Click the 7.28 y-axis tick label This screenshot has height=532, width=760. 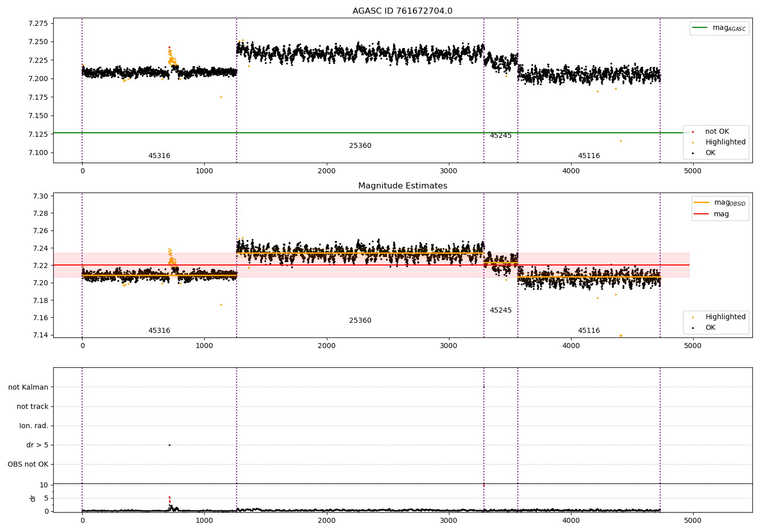(40, 213)
